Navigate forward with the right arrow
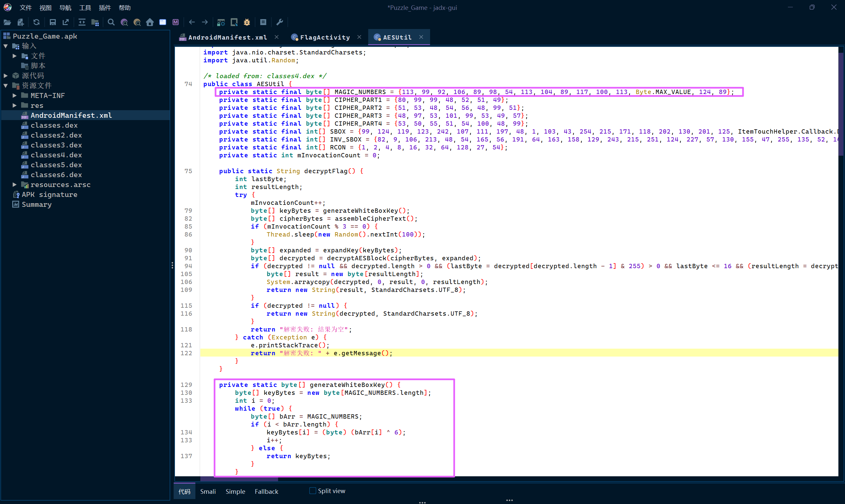The height and width of the screenshot is (504, 845). [205, 22]
